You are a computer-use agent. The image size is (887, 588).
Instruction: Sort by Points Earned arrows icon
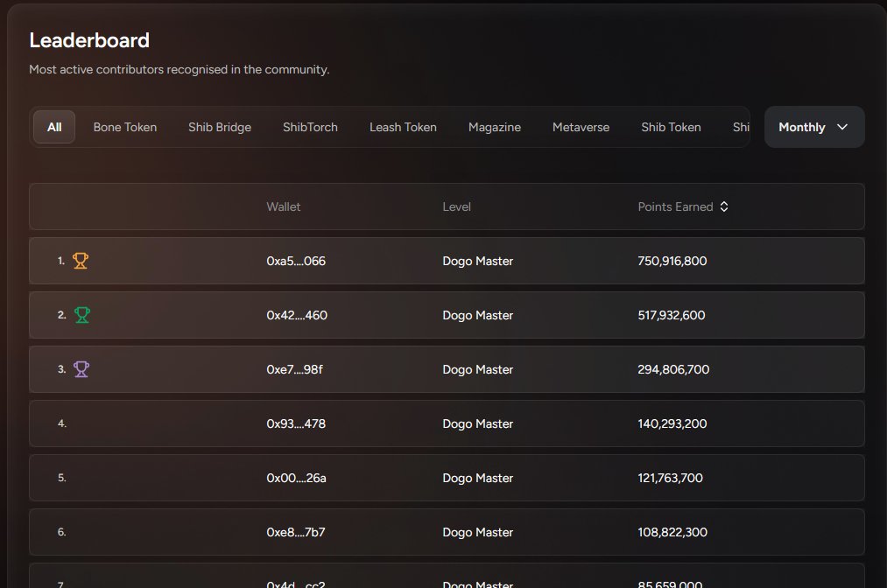(724, 206)
